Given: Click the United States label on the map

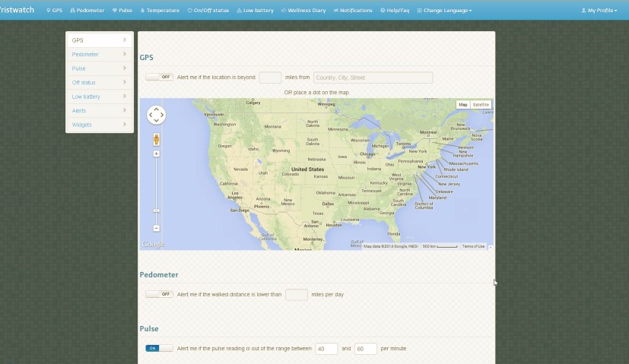Looking at the screenshot, I should tap(308, 169).
